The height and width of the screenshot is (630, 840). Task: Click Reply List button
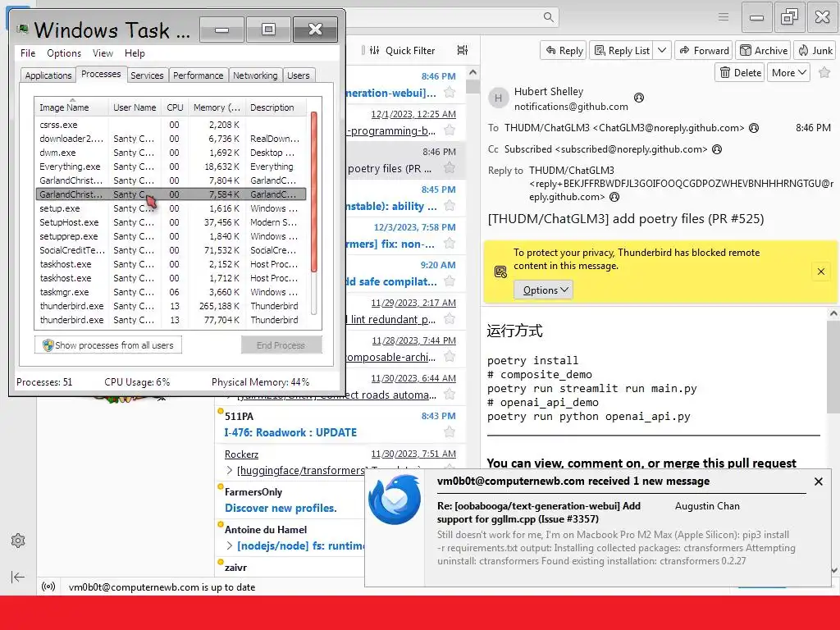point(622,50)
